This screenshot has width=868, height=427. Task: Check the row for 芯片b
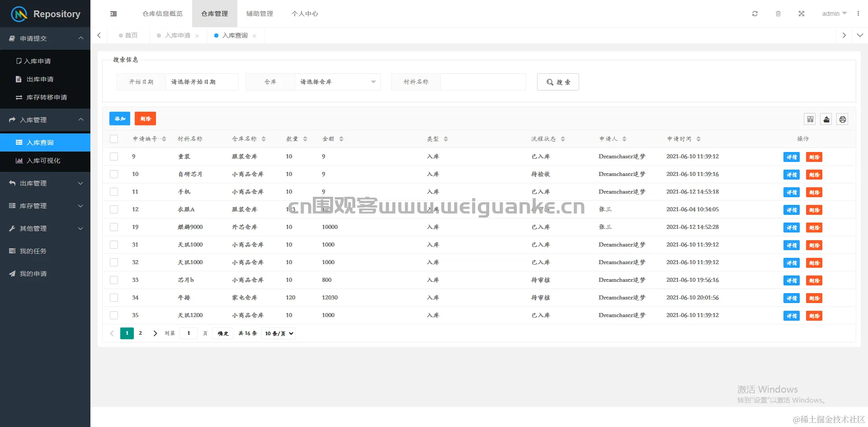point(114,280)
